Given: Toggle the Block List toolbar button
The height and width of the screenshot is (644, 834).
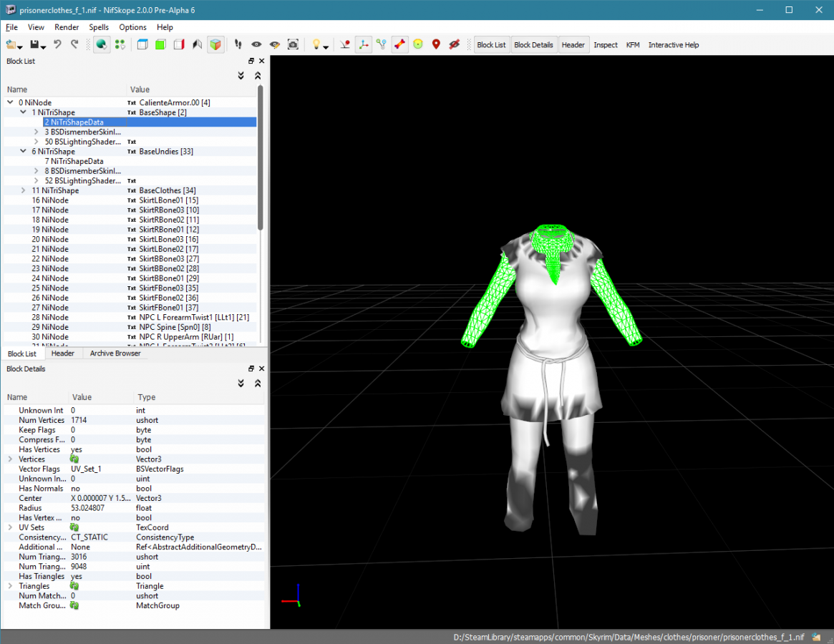Looking at the screenshot, I should (492, 44).
